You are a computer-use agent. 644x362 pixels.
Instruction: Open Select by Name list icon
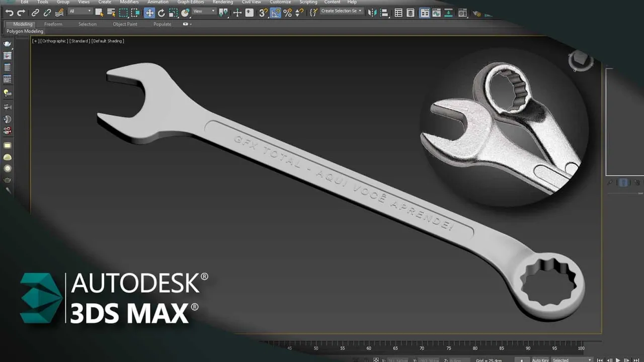click(x=111, y=13)
